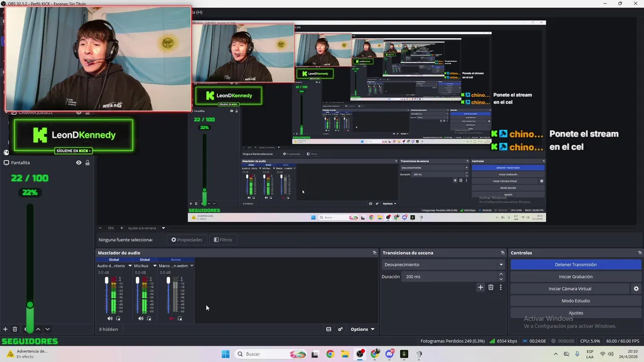Increase Duración with up stepper arrow
The width and height of the screenshot is (644, 362).
tap(501, 274)
